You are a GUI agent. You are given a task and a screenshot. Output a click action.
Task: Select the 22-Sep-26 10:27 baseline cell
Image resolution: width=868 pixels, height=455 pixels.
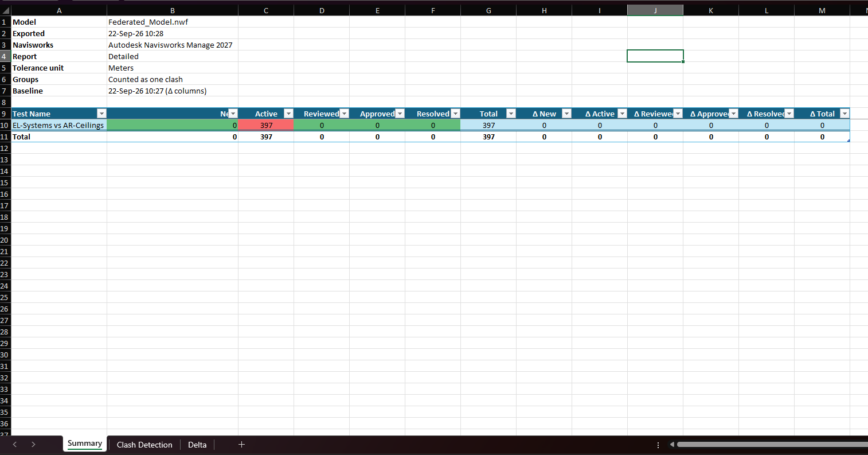click(x=173, y=91)
